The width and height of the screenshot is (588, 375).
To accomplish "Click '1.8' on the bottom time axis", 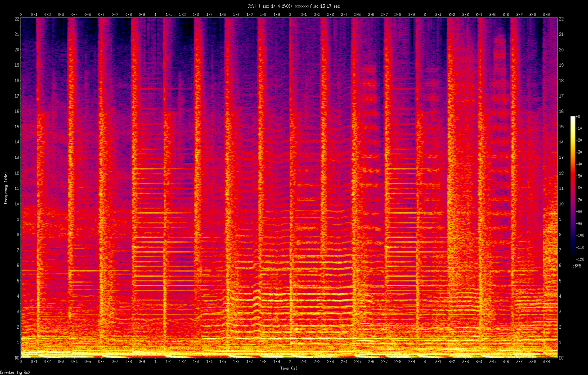I will [x=263, y=362].
